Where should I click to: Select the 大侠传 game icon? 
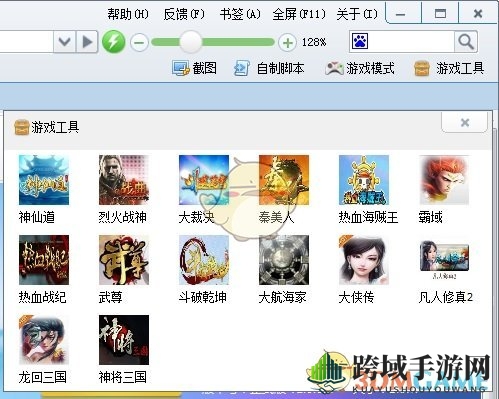click(364, 260)
